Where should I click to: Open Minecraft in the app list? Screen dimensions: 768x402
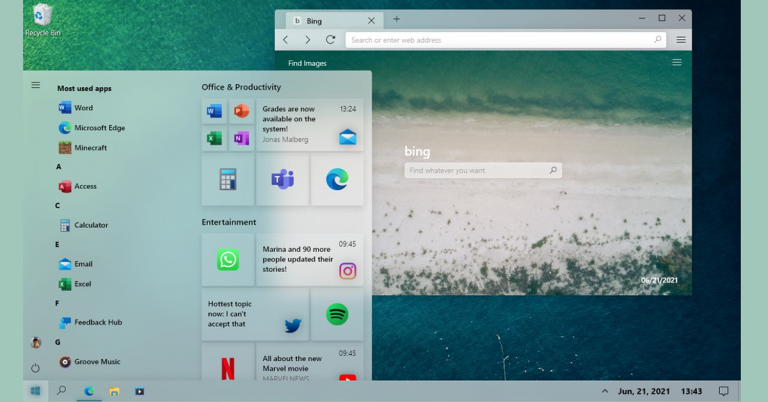[x=82, y=147]
